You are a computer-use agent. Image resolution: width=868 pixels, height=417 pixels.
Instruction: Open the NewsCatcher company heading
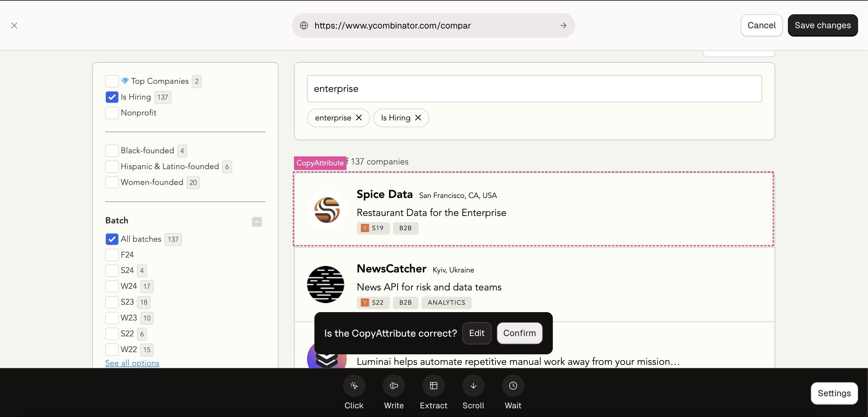click(391, 269)
